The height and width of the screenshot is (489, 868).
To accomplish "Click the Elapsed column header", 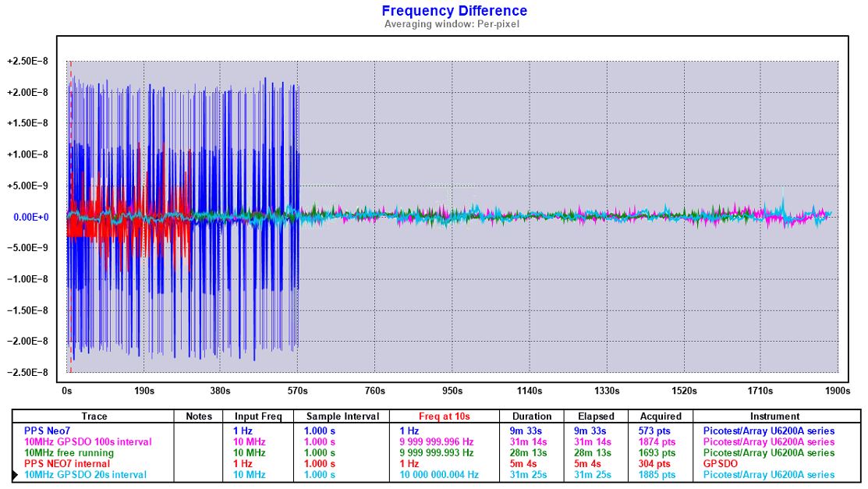I will (x=597, y=416).
